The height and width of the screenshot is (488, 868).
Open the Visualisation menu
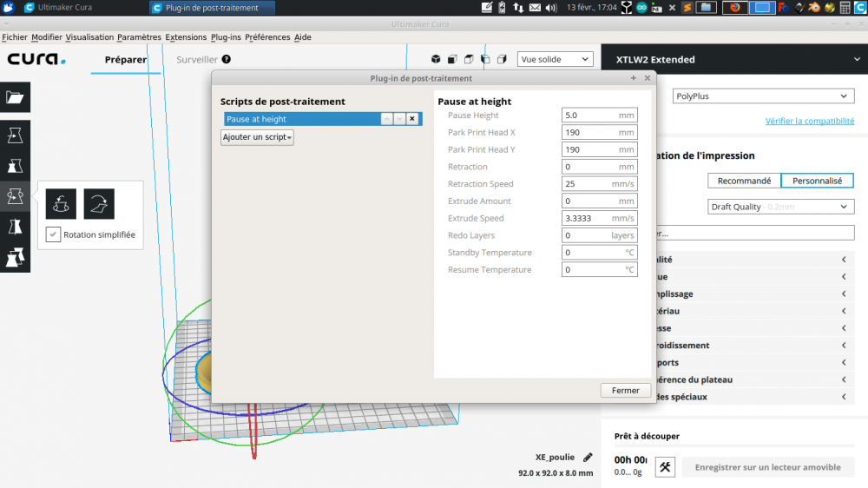click(89, 37)
